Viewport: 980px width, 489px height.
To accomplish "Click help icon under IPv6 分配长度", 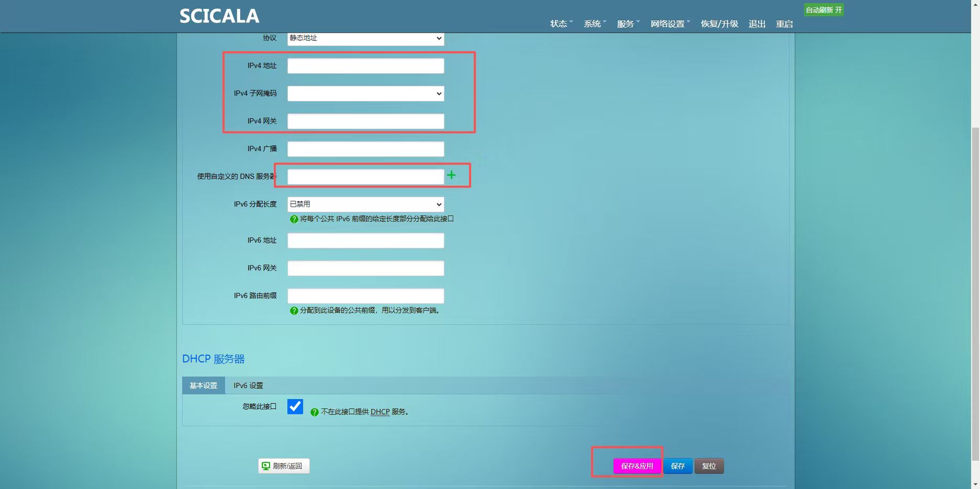I will click(294, 219).
